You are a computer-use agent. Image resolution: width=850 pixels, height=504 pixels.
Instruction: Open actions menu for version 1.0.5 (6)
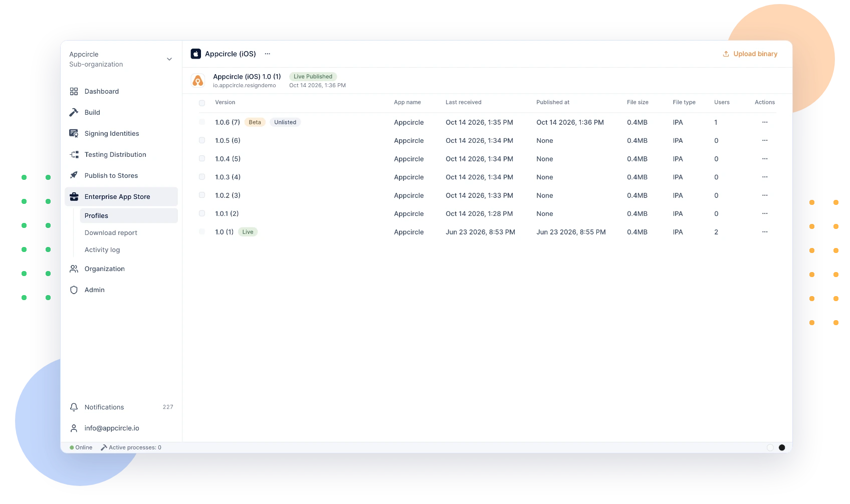pyautogui.click(x=765, y=140)
